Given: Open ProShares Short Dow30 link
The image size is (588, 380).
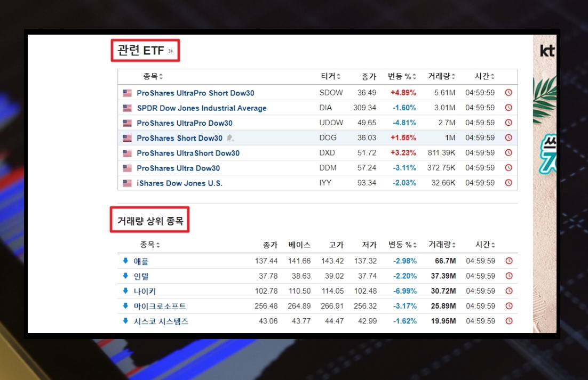Looking at the screenshot, I should coord(180,138).
